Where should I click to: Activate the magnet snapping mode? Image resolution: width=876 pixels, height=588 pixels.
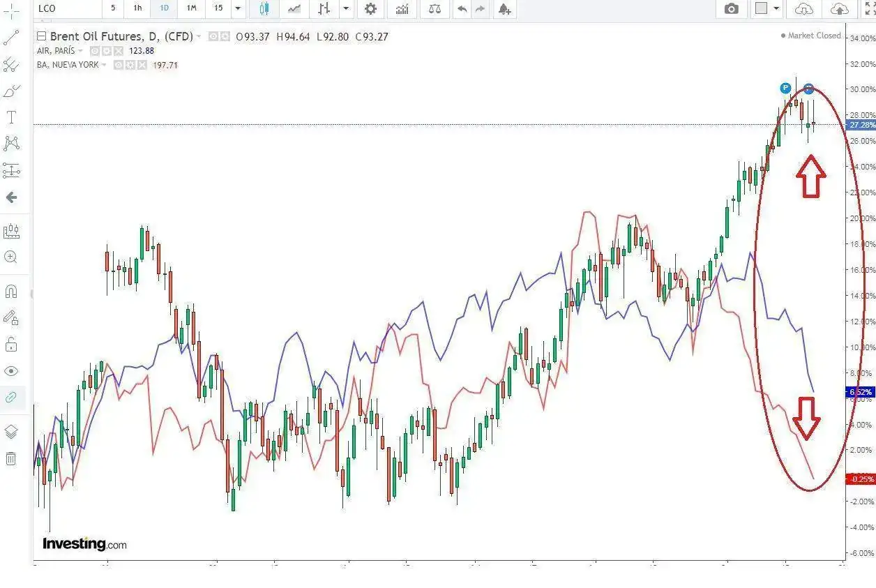point(11,291)
